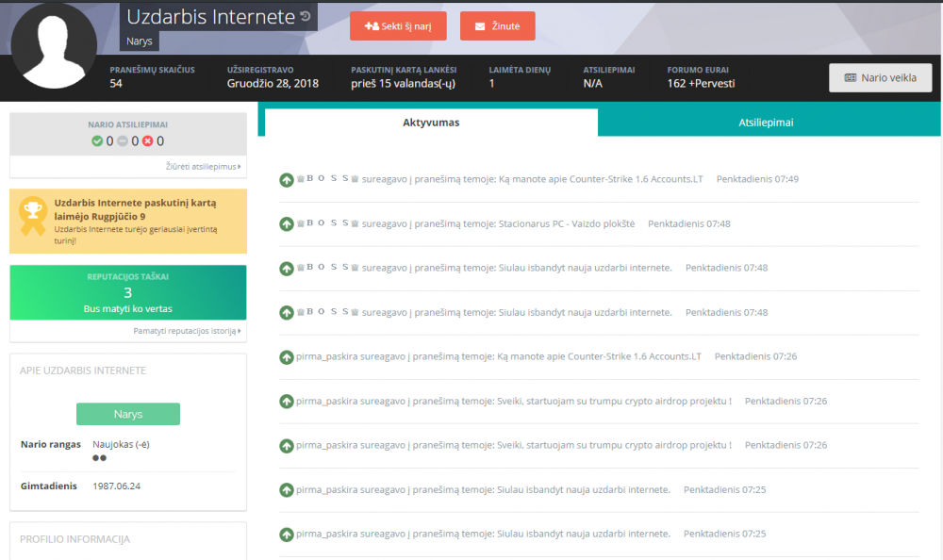Click the gold trophy award icon
Image resolution: width=943 pixels, height=560 pixels.
[32, 216]
